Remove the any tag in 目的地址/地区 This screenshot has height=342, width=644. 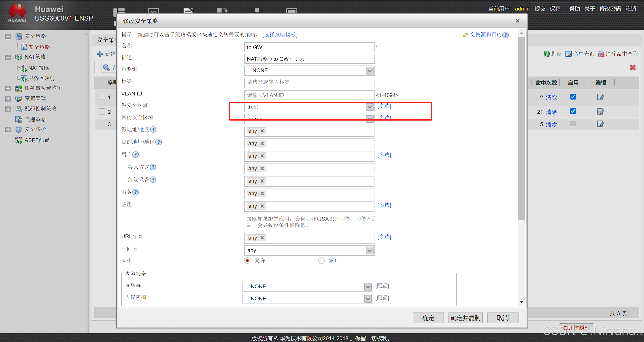[262, 144]
